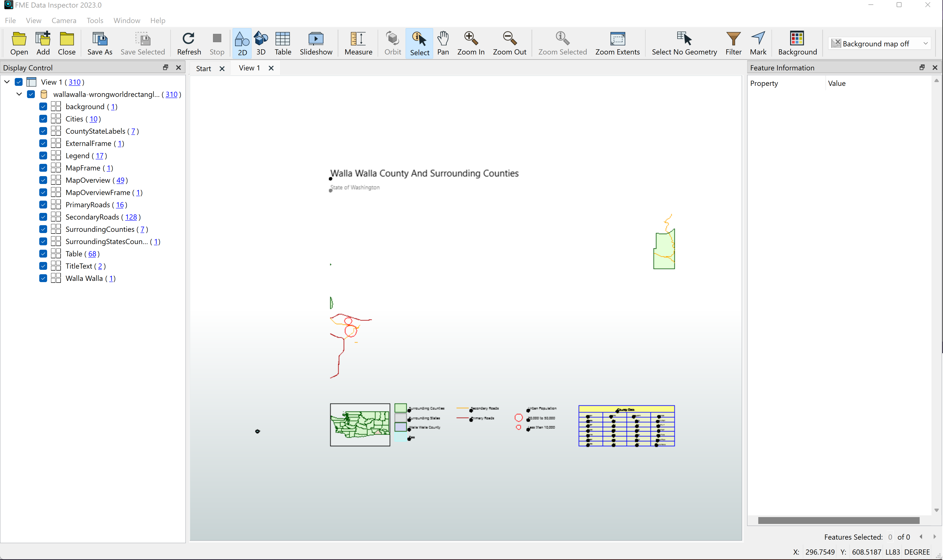Zoom to full extents
Image resolution: width=943 pixels, height=560 pixels.
click(x=617, y=43)
